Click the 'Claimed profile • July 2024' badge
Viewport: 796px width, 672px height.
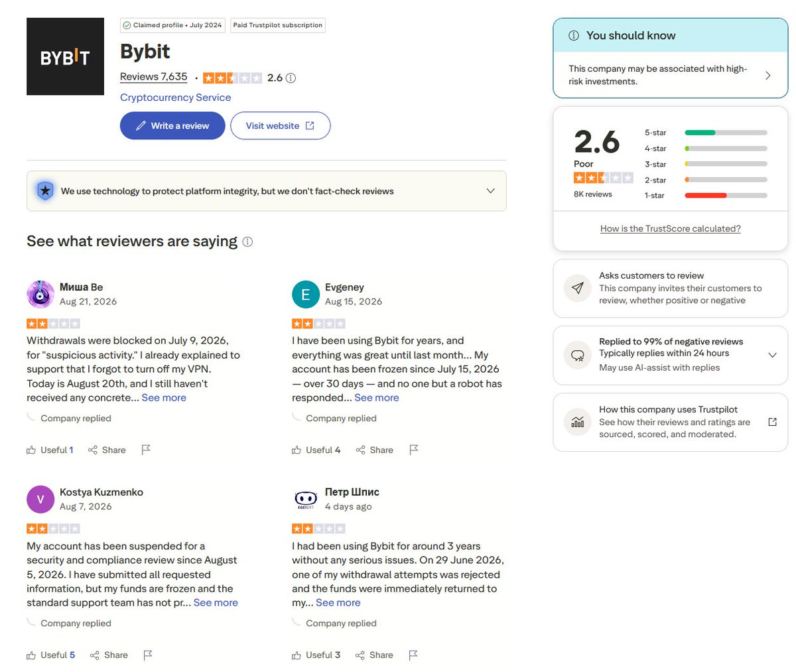pyautogui.click(x=172, y=25)
